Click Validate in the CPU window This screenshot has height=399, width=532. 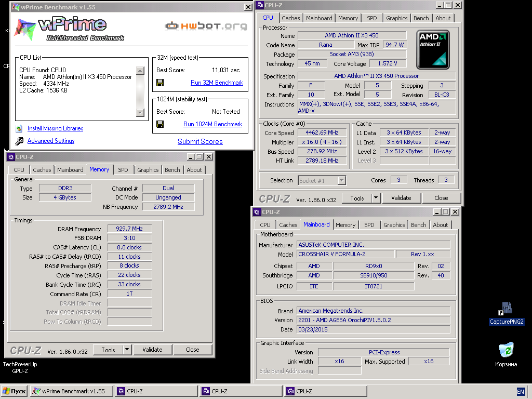(x=402, y=198)
